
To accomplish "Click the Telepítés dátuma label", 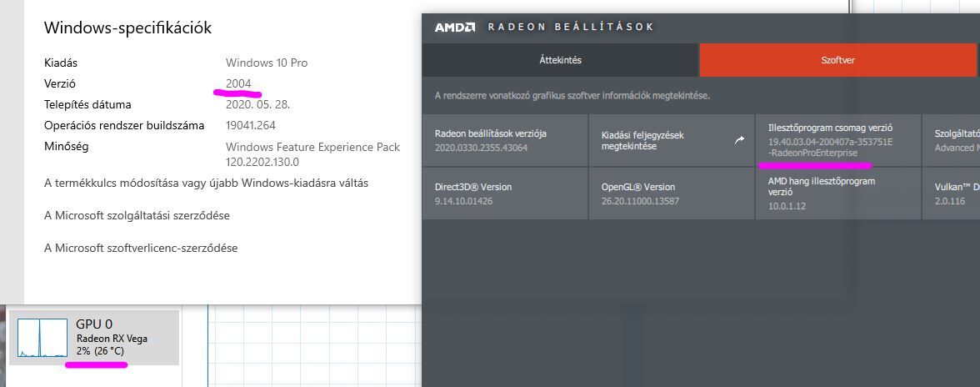I will pyautogui.click(x=87, y=104).
